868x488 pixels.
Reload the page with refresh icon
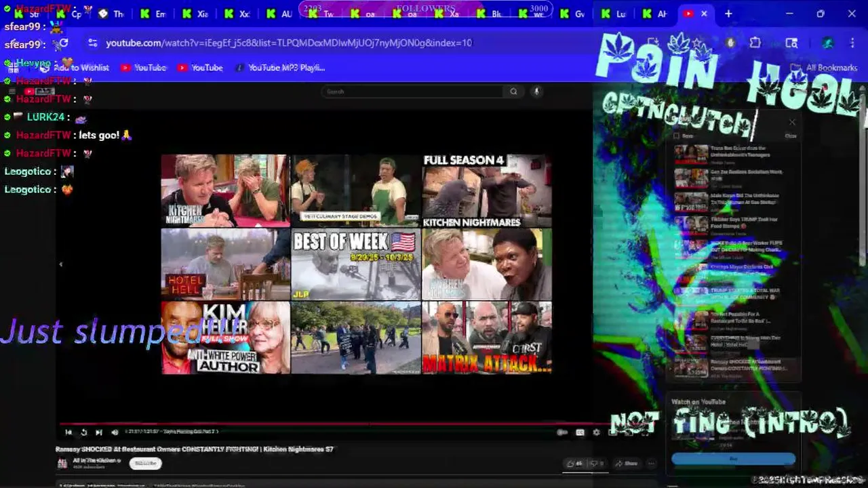pyautogui.click(x=63, y=43)
